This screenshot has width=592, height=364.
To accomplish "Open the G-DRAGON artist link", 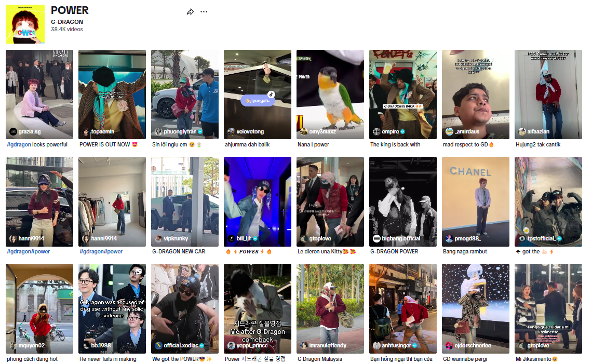I will tap(67, 22).
